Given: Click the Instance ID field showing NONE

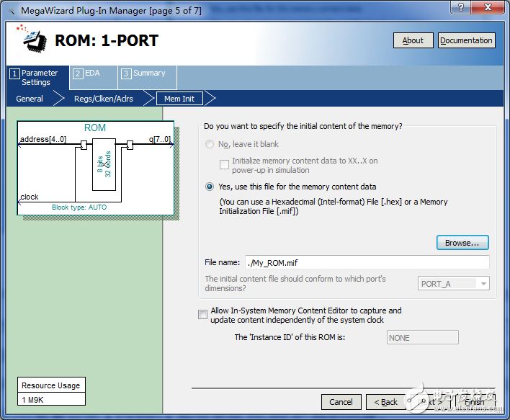Looking at the screenshot, I should pos(423,337).
